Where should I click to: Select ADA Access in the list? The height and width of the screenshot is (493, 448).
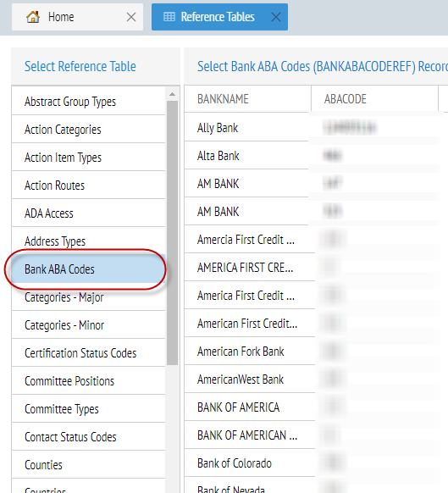pyautogui.click(x=88, y=213)
